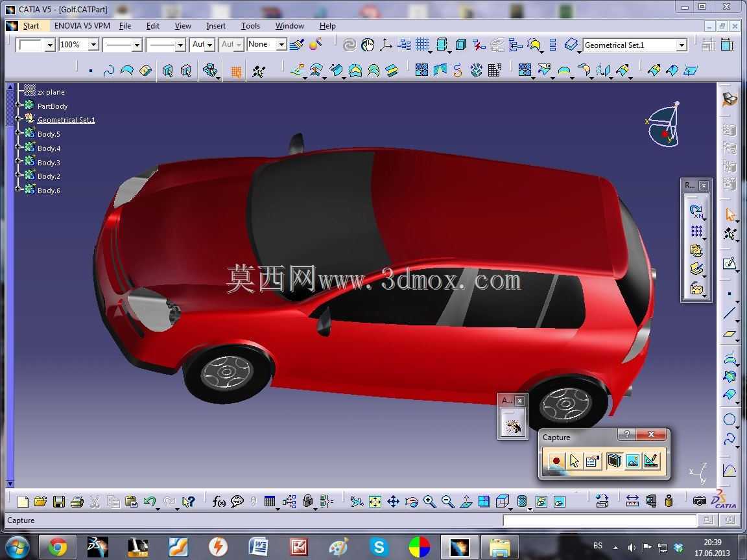The width and height of the screenshot is (747, 560).
Task: Expand the Body.2 tree node
Action: (x=17, y=175)
